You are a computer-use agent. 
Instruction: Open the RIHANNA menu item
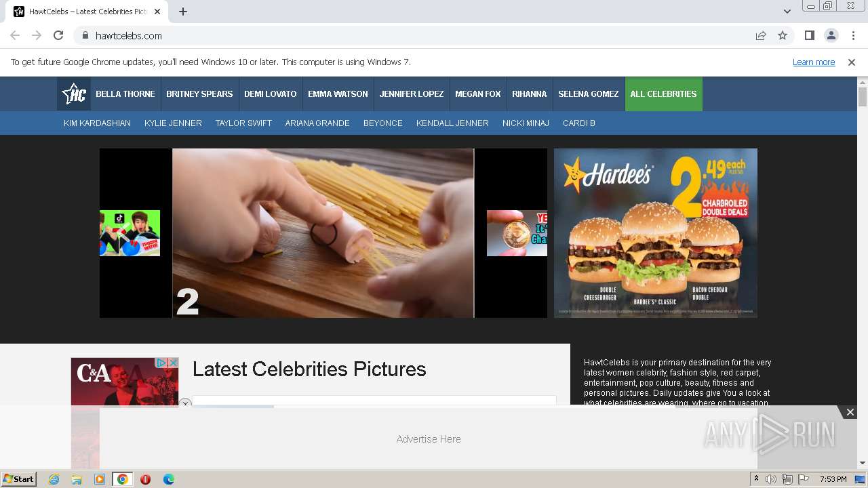(x=530, y=94)
